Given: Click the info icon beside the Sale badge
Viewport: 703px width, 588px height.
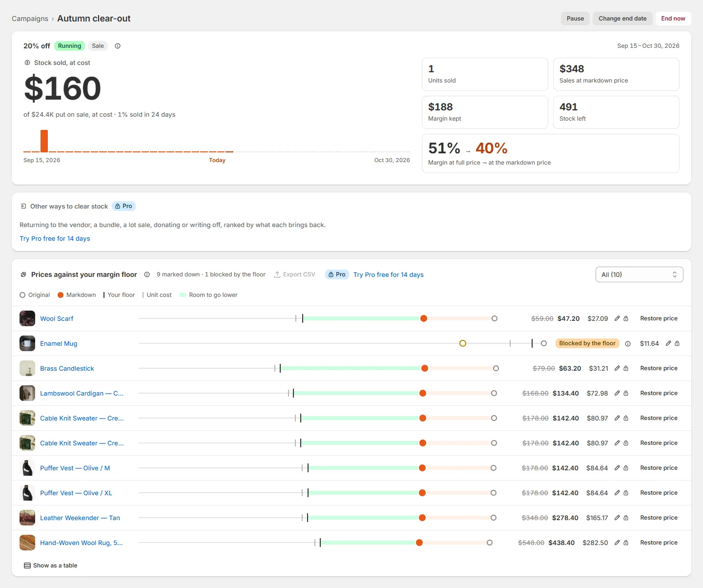Looking at the screenshot, I should pyautogui.click(x=118, y=46).
